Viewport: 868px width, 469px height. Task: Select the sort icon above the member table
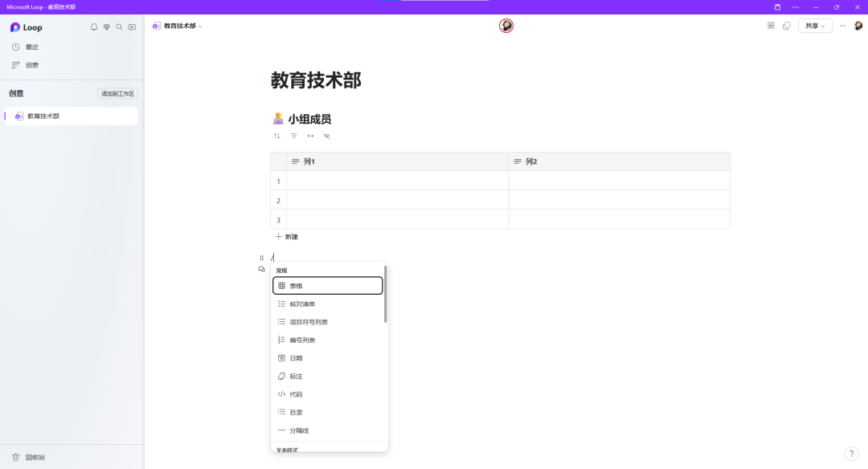point(277,136)
